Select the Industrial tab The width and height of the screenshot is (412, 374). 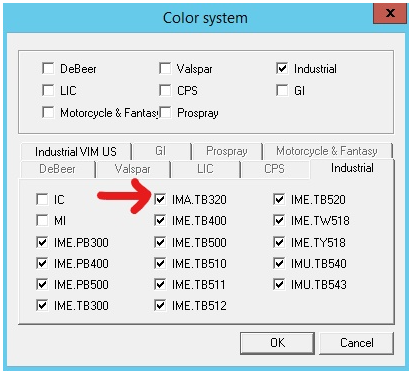click(x=352, y=168)
